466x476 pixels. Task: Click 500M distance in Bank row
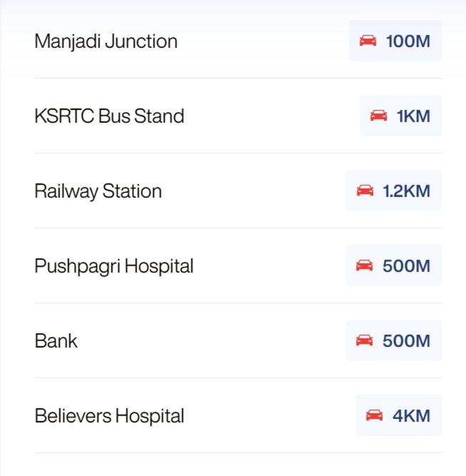point(406,341)
